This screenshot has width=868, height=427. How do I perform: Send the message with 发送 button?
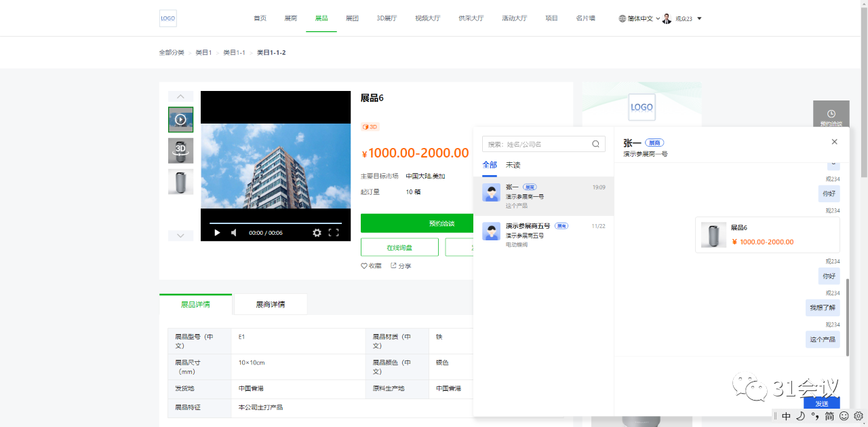(x=822, y=403)
